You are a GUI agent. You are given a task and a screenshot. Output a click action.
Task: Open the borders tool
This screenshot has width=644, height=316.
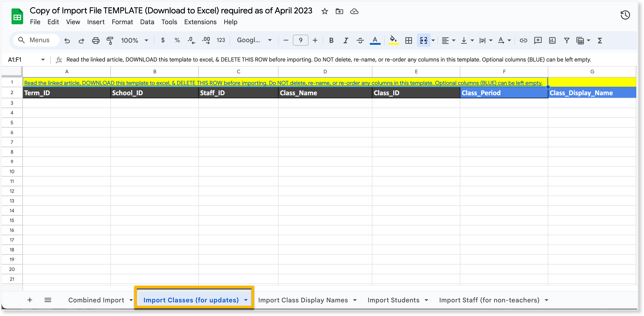point(408,40)
